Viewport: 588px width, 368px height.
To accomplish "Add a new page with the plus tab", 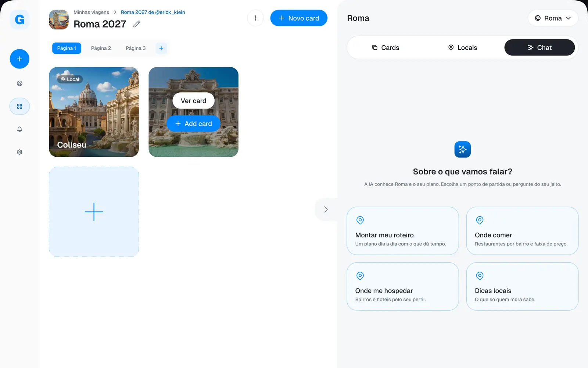I will (x=161, y=48).
